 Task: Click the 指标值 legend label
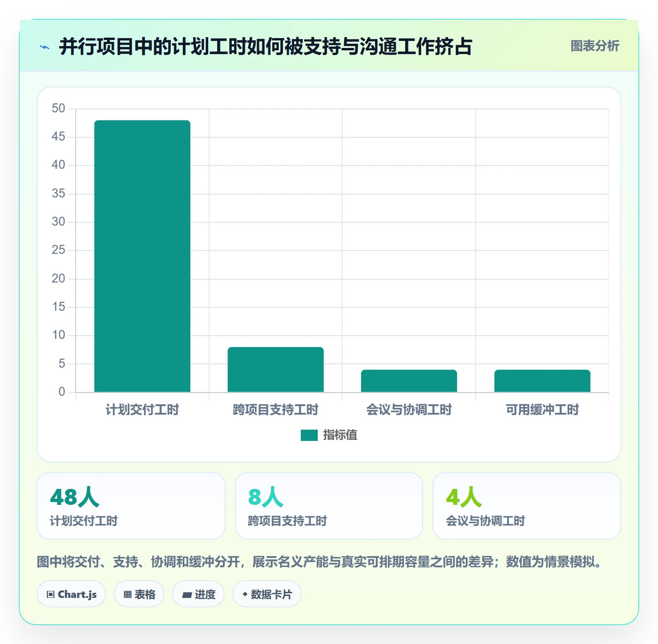[x=340, y=435]
